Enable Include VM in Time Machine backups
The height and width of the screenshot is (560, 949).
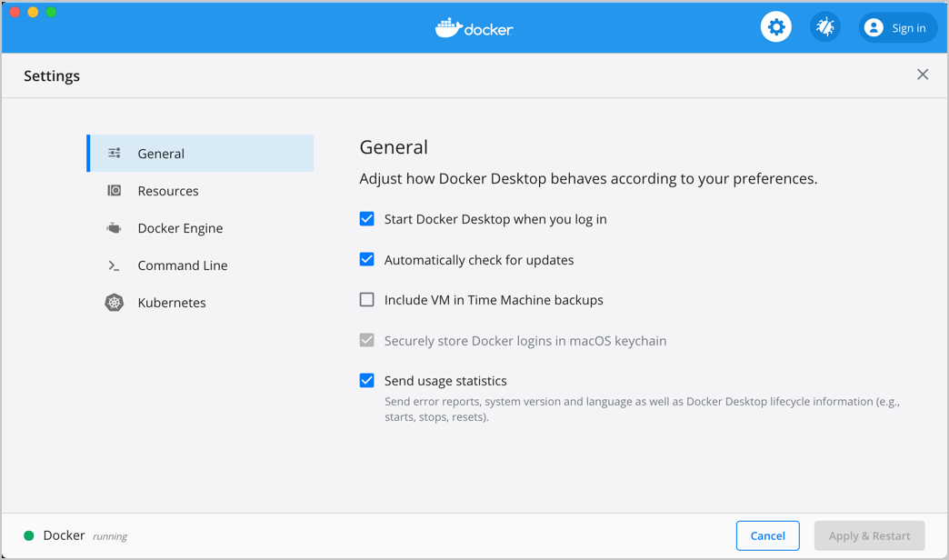pos(367,300)
